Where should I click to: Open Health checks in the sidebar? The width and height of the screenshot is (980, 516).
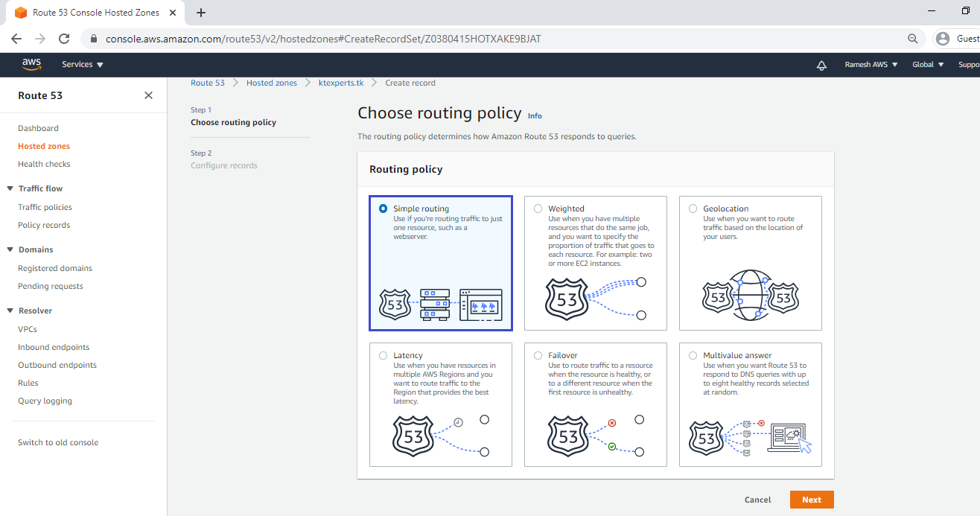pyautogui.click(x=44, y=164)
